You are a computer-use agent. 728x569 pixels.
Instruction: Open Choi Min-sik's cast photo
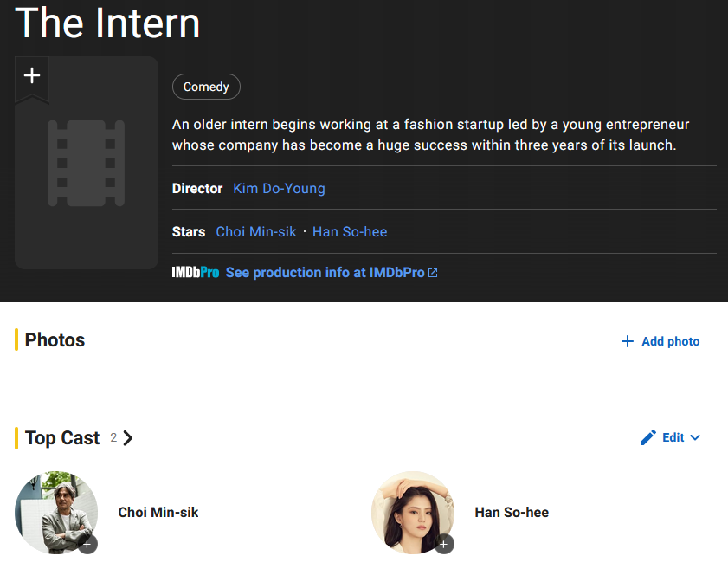56,513
